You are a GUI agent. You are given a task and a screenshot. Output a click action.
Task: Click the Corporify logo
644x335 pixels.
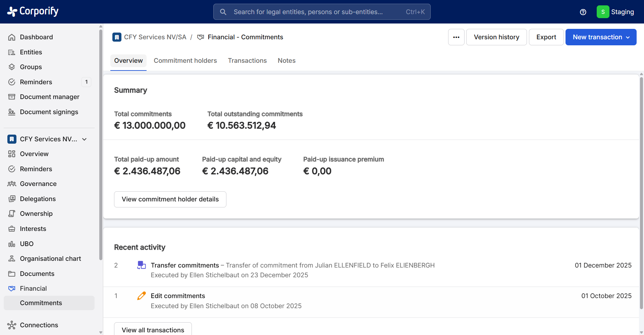click(x=33, y=11)
